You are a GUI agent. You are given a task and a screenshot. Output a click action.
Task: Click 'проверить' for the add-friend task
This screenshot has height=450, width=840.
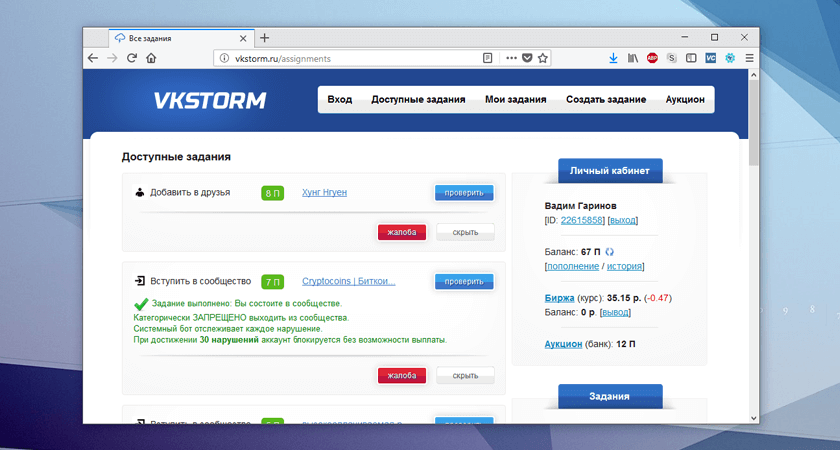coord(464,193)
